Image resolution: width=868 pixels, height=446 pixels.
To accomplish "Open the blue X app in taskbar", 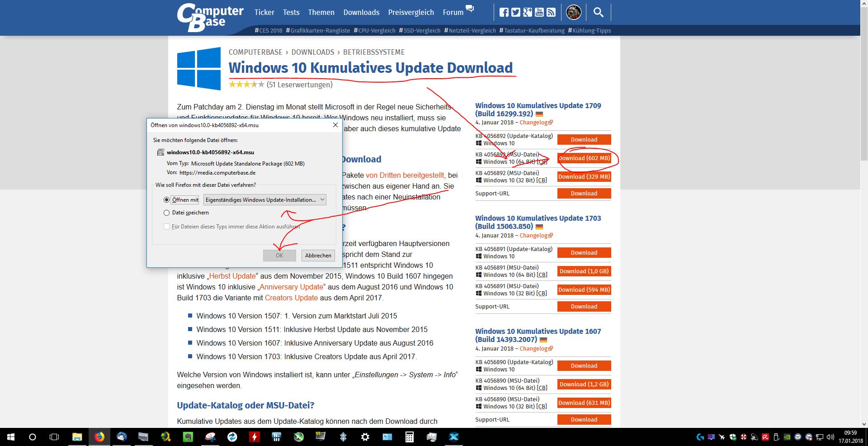I will tap(453, 437).
